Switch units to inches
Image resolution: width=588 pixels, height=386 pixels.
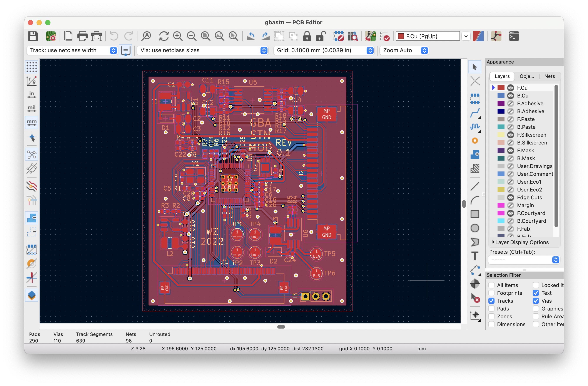[x=32, y=95]
